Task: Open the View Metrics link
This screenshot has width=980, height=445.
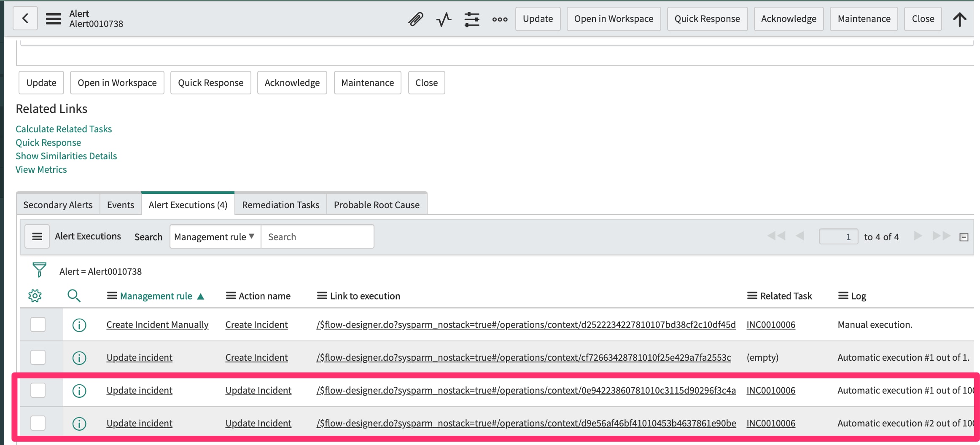Action: (41, 169)
